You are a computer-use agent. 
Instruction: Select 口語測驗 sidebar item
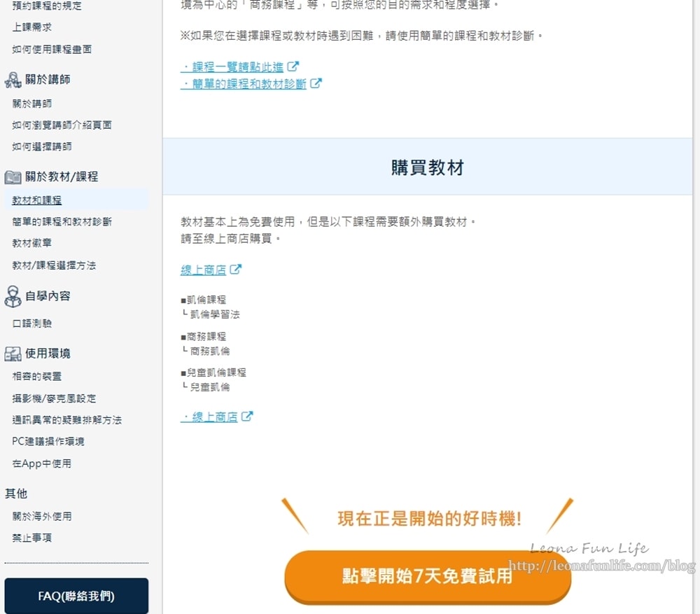pos(31,324)
